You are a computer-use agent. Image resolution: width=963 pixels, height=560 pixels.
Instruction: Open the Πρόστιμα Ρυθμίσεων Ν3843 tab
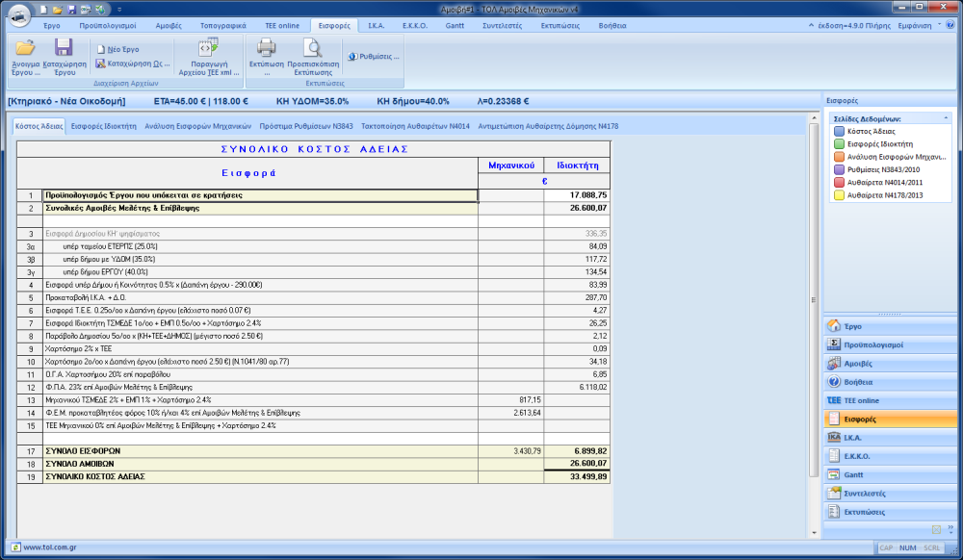[306, 126]
